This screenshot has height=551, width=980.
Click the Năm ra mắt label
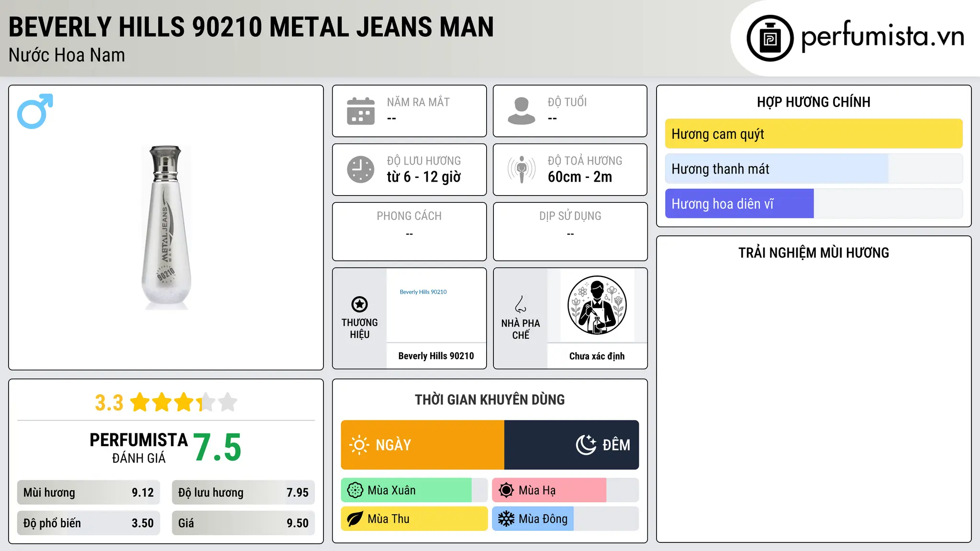418,102
